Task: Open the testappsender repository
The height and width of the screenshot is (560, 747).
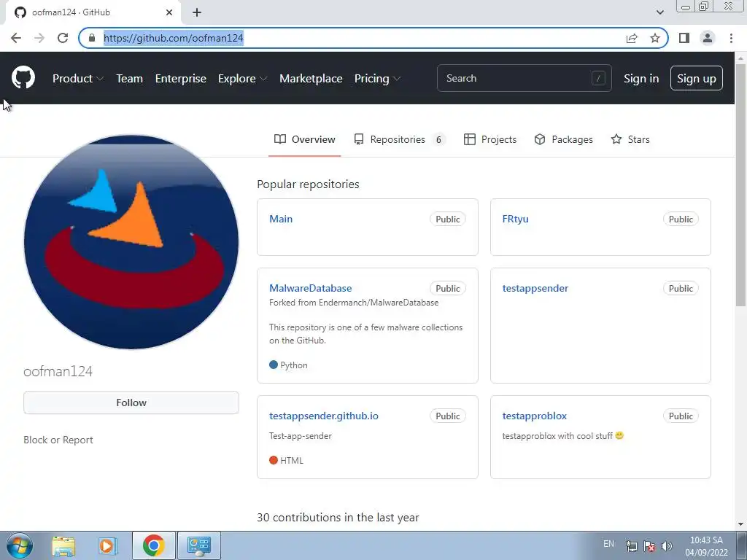Action: pos(535,288)
